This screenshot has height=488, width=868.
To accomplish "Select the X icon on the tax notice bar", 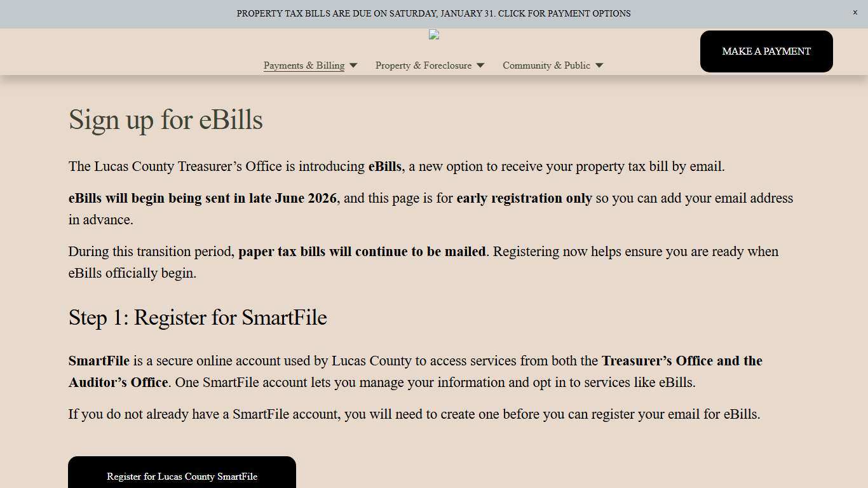I will pyautogui.click(x=855, y=12).
